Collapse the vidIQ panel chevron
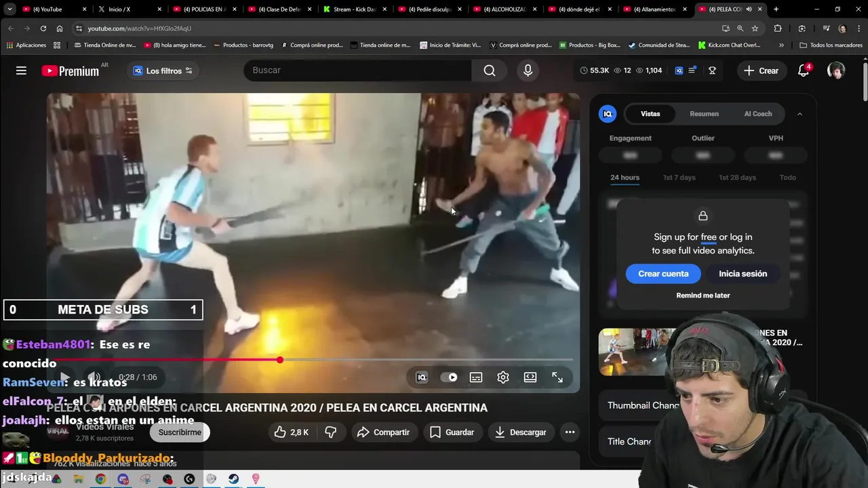 tap(800, 114)
